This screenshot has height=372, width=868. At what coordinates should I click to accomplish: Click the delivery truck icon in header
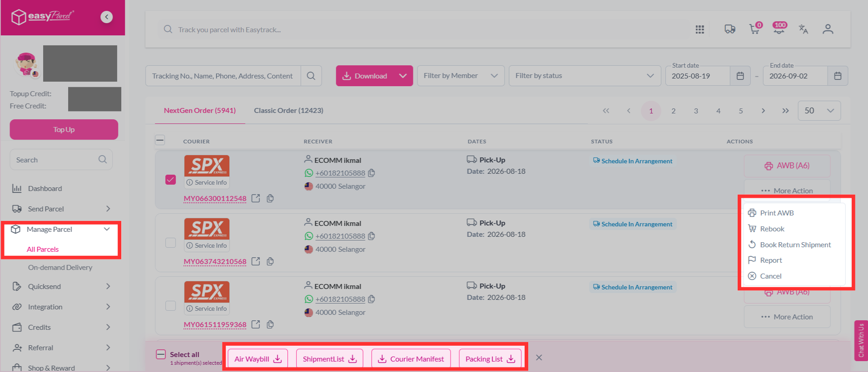[730, 29]
